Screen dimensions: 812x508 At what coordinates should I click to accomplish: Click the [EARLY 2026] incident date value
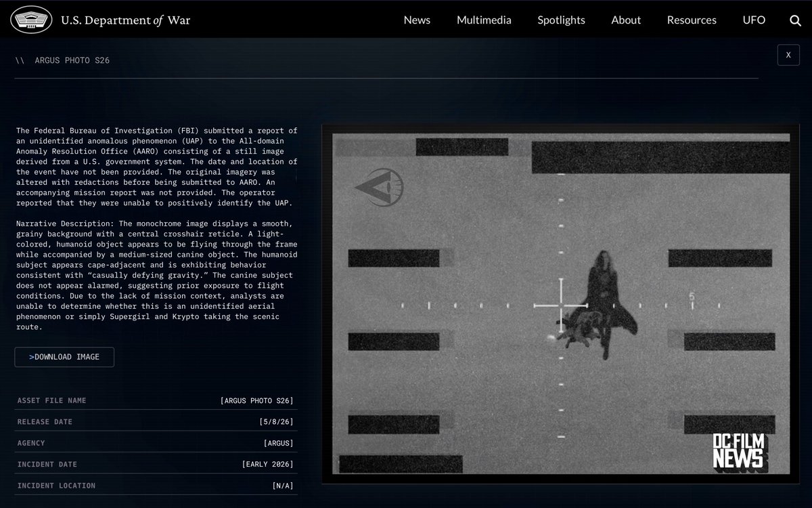coord(268,465)
